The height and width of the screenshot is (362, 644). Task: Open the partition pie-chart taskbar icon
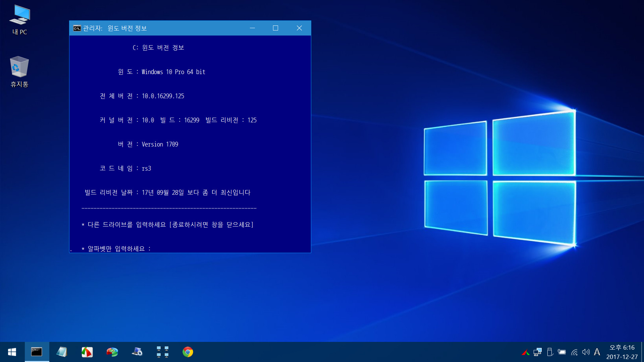(x=112, y=352)
